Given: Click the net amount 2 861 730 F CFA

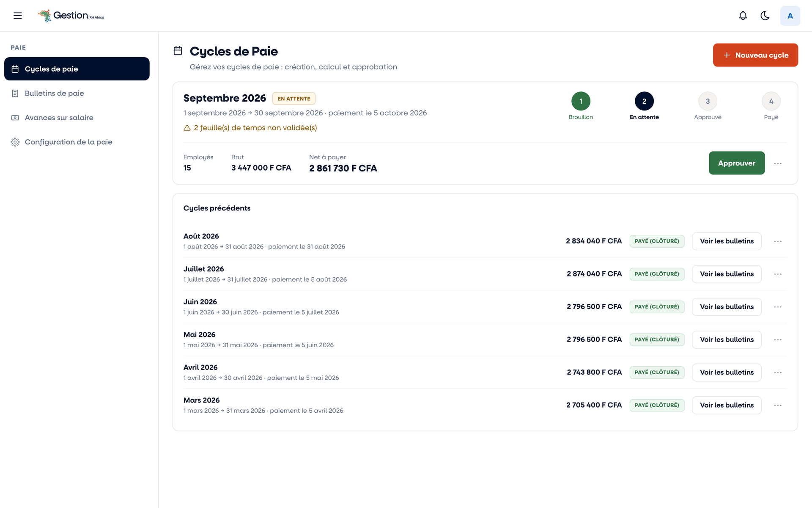Looking at the screenshot, I should (x=343, y=168).
